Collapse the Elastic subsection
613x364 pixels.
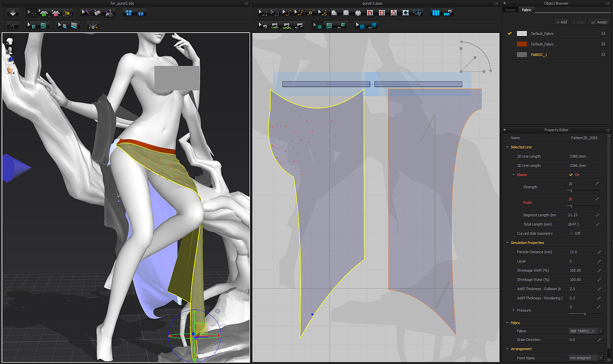(x=513, y=175)
